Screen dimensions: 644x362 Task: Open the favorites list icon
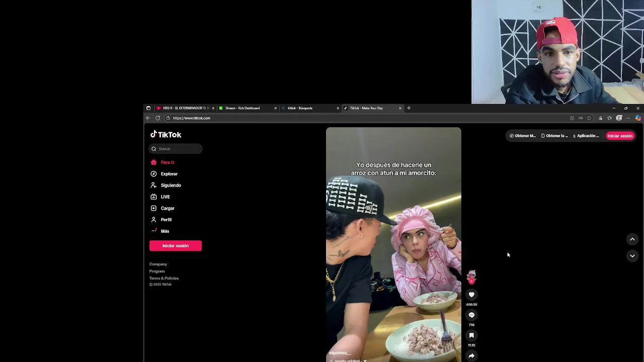pyautogui.click(x=610, y=118)
